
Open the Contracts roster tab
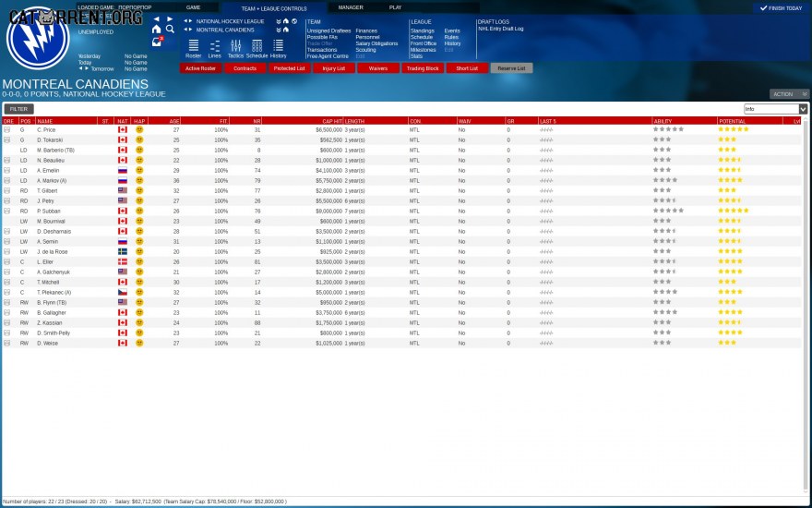[x=245, y=68]
